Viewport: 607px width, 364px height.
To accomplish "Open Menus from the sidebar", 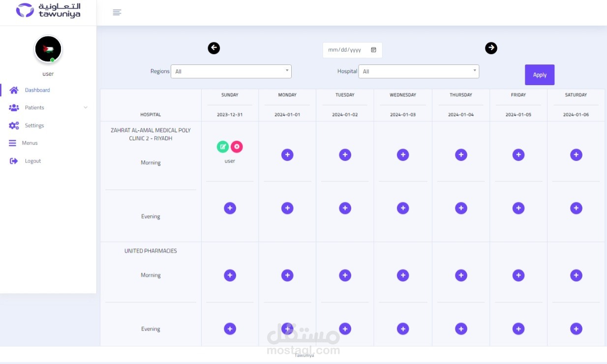I will click(30, 143).
